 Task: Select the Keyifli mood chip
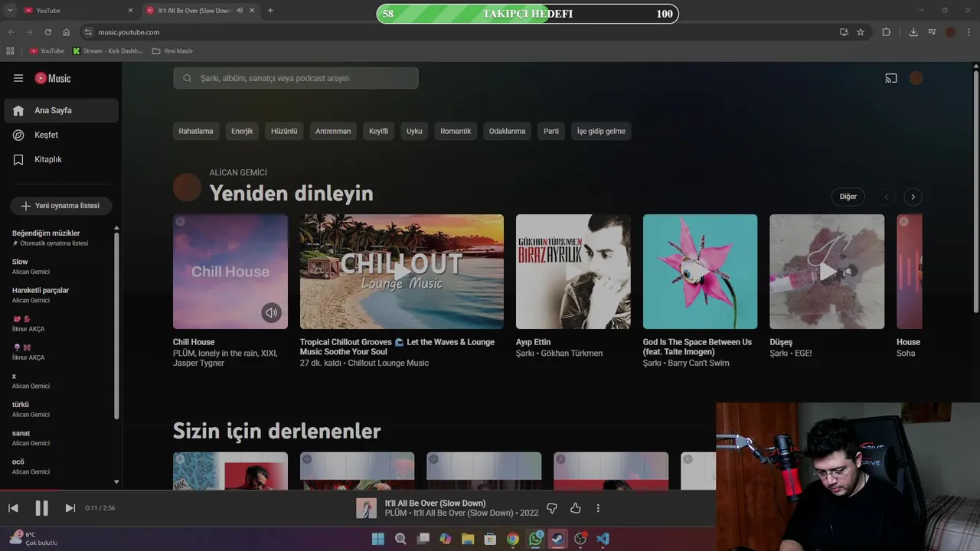[378, 131]
